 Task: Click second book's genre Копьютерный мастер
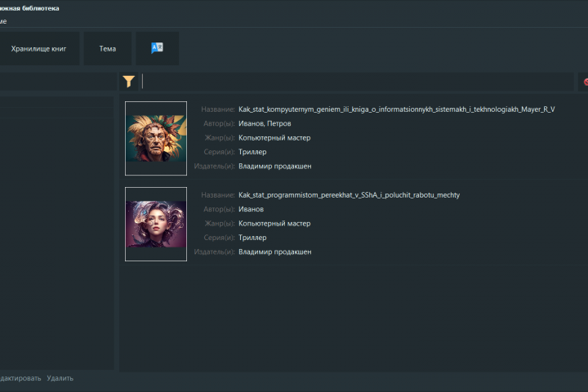point(274,224)
